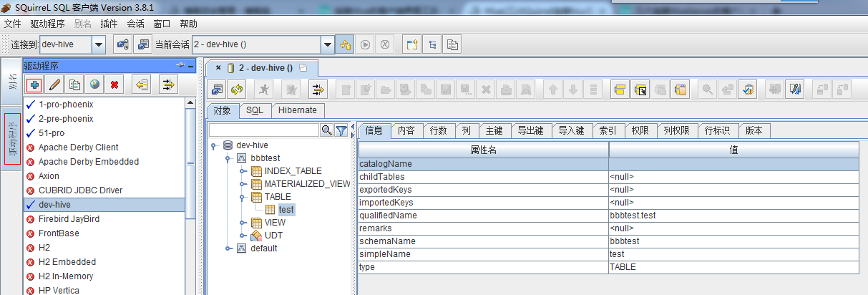Open the 版本 tab

[754, 130]
